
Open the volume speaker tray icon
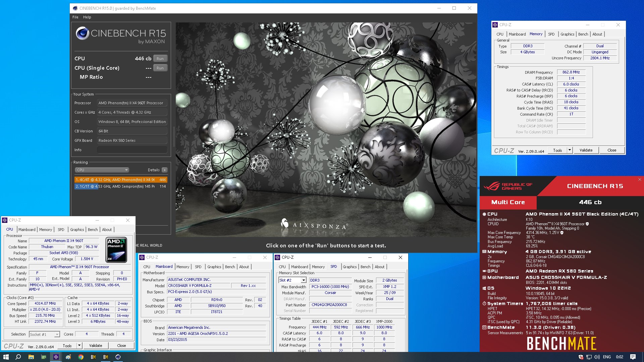click(597, 357)
